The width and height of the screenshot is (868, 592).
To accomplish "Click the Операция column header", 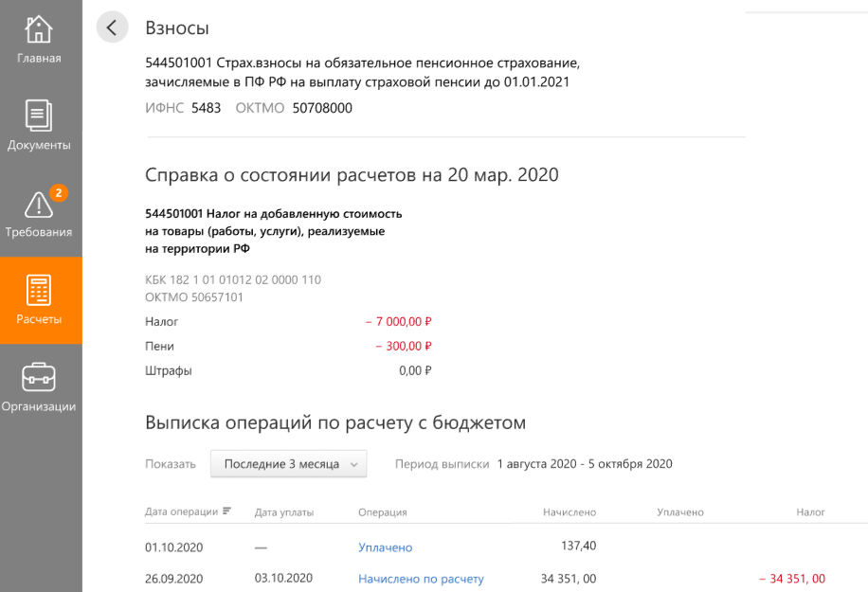I will (383, 512).
